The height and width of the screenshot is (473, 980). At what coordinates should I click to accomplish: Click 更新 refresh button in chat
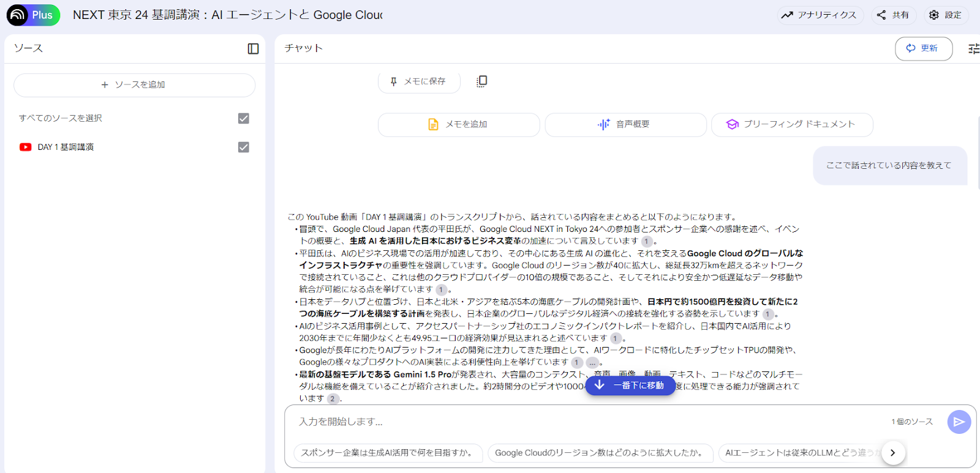(x=924, y=48)
